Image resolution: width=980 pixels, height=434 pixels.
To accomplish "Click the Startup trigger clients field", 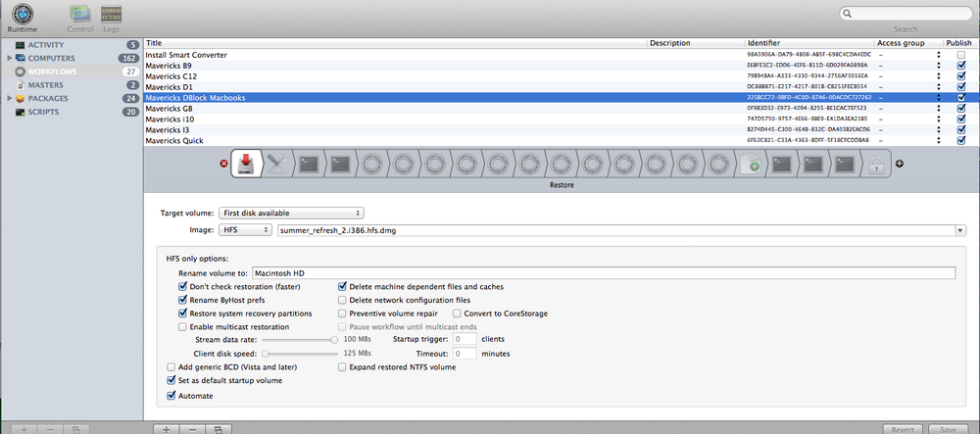I will (x=465, y=339).
